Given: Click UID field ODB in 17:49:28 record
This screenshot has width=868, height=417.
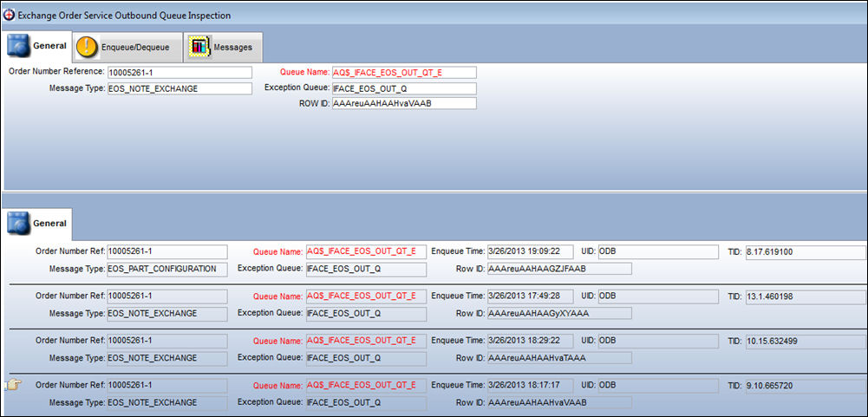Looking at the screenshot, I should pos(658,296).
